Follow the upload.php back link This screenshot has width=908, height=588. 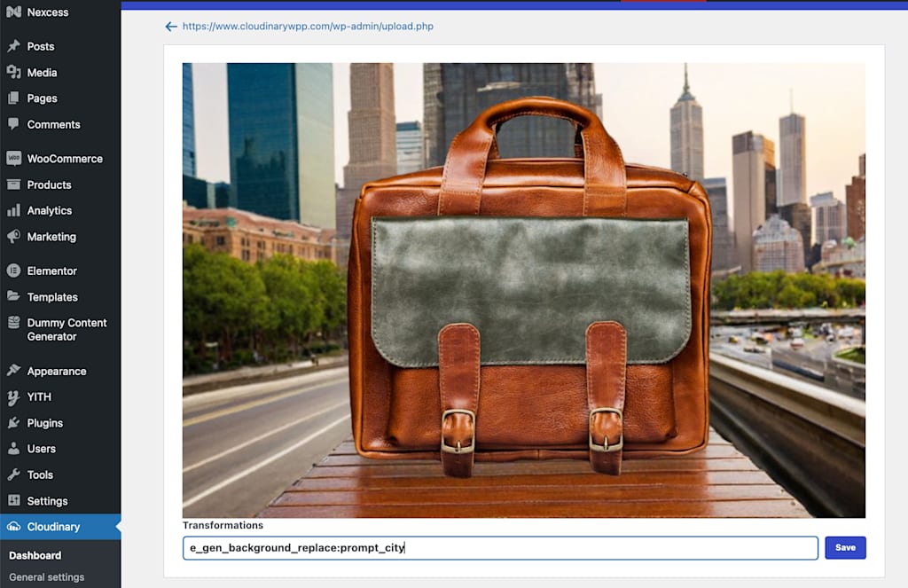coord(308,26)
